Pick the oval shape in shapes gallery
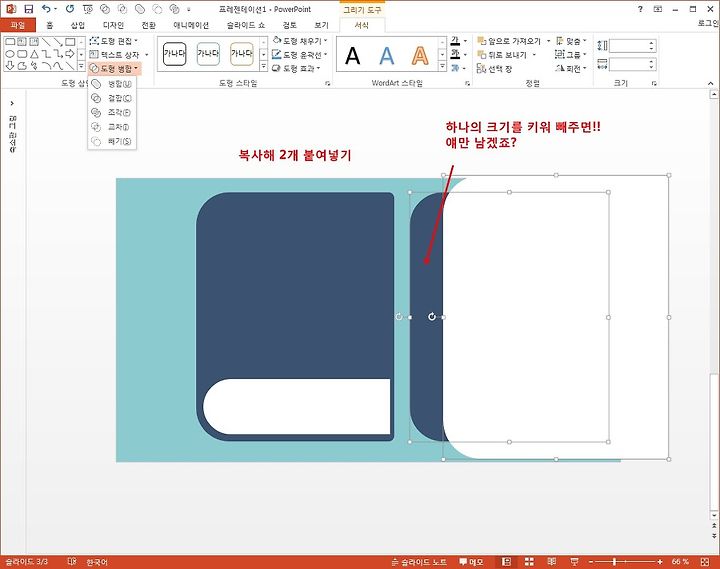Image resolution: width=720 pixels, height=569 pixels. click(10, 54)
